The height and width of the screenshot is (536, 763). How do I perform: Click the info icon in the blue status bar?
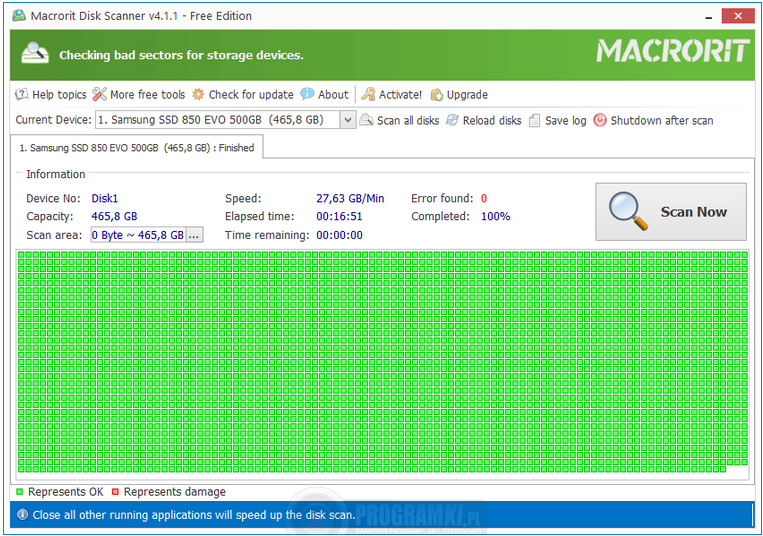(22, 514)
